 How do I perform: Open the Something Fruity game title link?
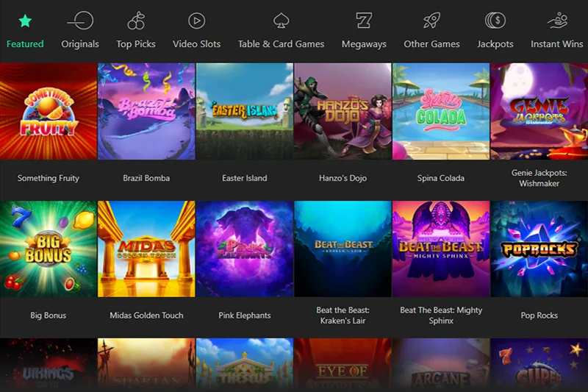(x=49, y=178)
